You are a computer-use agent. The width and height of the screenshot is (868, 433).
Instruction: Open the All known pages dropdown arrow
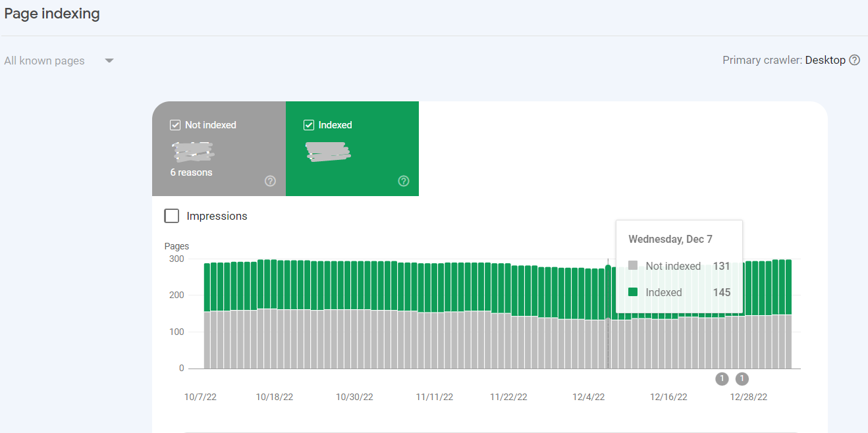109,61
